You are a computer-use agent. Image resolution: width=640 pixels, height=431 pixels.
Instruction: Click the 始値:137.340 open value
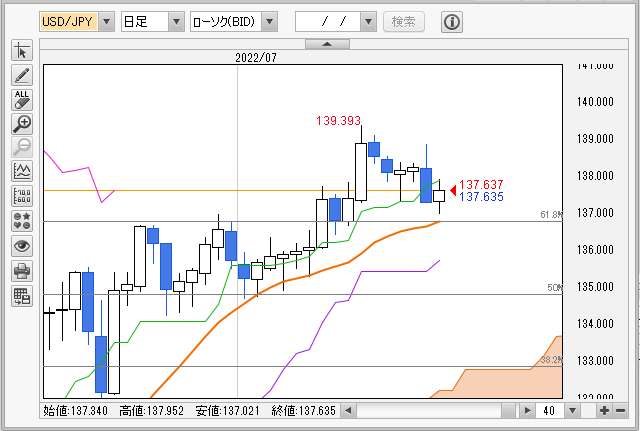[76, 411]
